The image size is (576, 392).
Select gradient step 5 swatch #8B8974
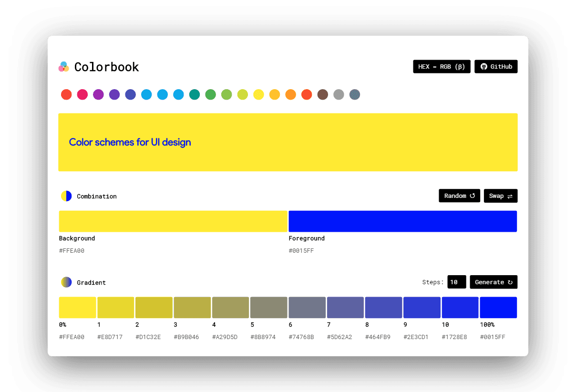click(x=269, y=308)
